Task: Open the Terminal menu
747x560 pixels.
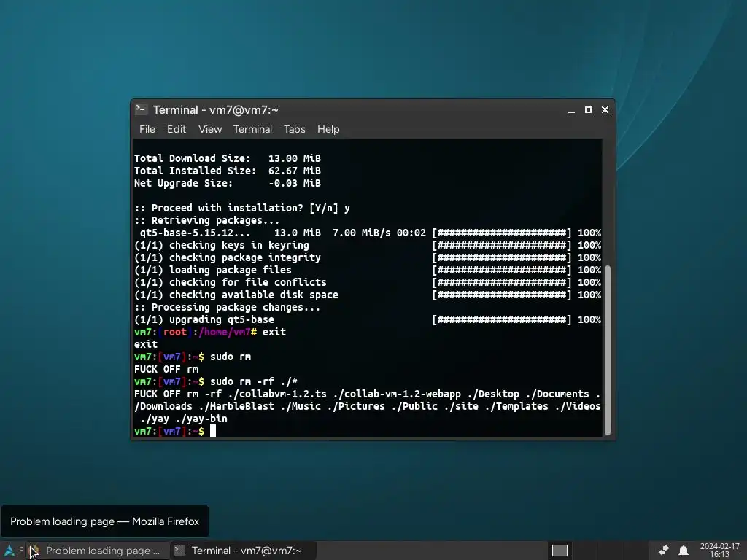Action: 252,129
